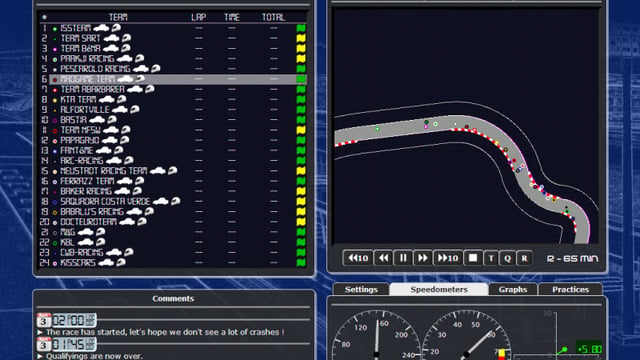Switch to the Speedometers tab
Image resolution: width=640 pixels, height=360 pixels.
[439, 289]
